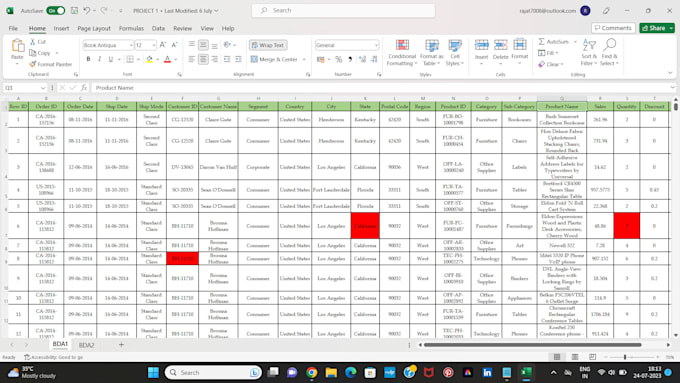Apply Percent Style format
Screen dimensions: 680x383
coord(338,59)
